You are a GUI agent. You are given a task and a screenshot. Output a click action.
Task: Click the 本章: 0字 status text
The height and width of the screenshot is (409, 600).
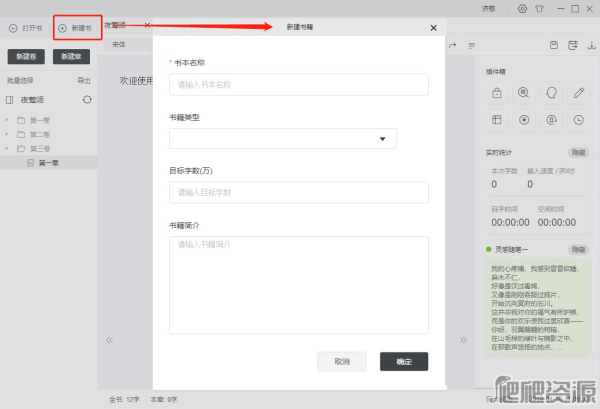click(x=164, y=400)
